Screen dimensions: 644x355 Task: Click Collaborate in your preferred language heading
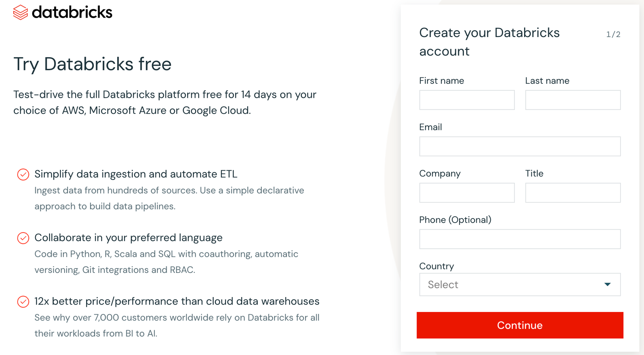point(128,237)
